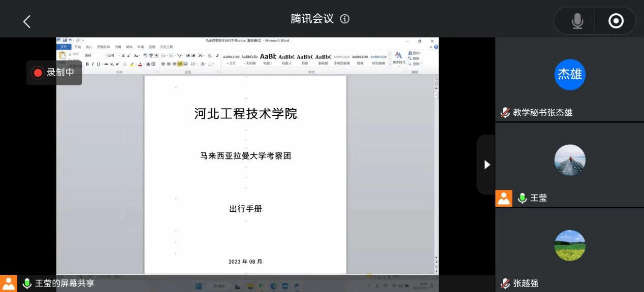Click the yellow text highlight icon
Screen dimensions: 644x292
[132, 64]
